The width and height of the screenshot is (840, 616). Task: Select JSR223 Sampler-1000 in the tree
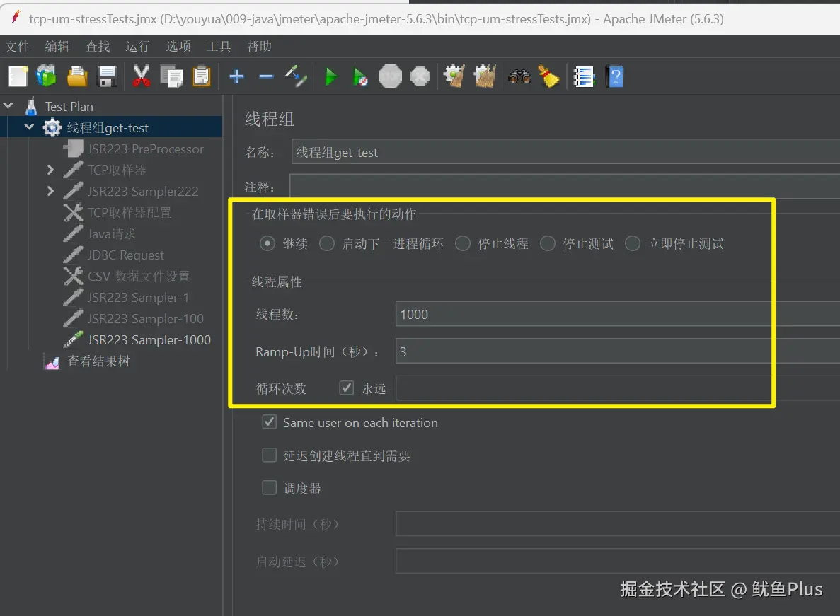point(149,340)
